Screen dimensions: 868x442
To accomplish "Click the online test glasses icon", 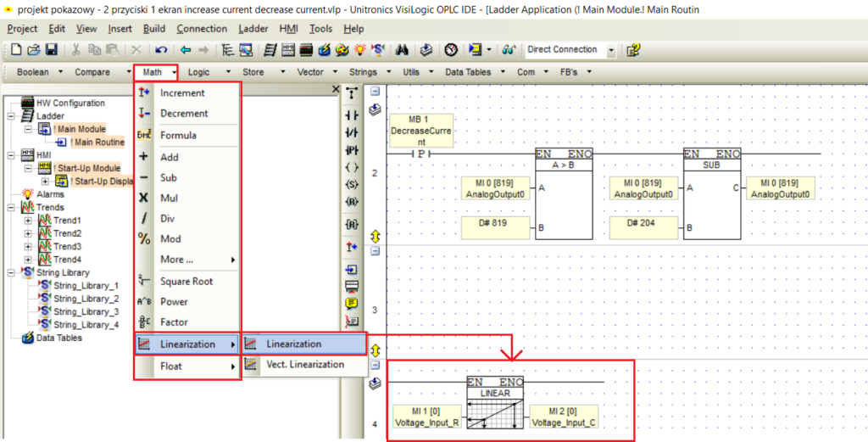I will (x=509, y=50).
